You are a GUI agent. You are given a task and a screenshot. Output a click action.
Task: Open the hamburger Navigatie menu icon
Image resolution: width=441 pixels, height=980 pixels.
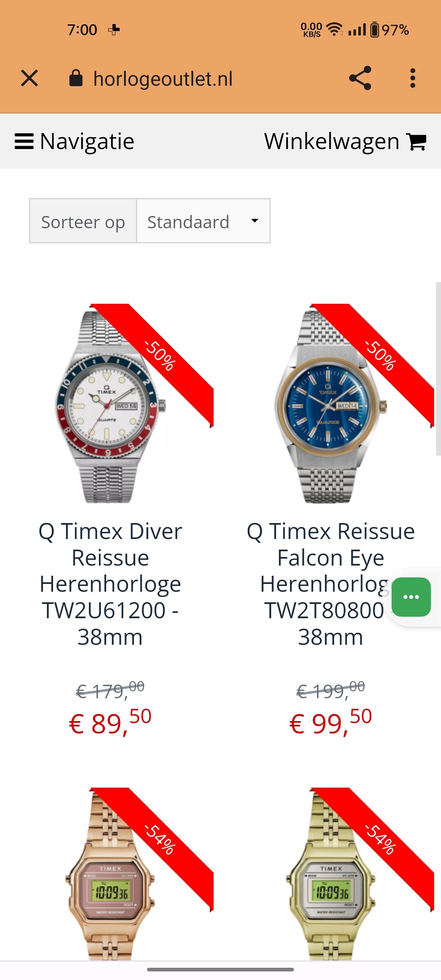tap(24, 142)
